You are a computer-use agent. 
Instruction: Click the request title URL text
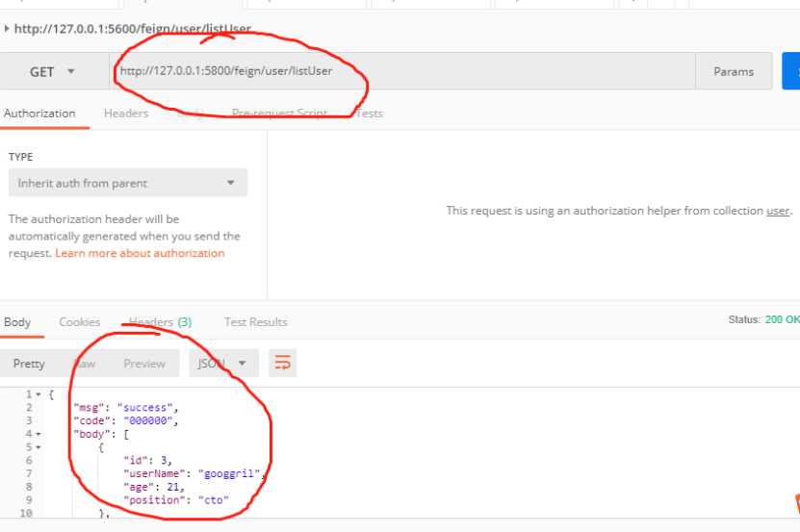[132, 29]
